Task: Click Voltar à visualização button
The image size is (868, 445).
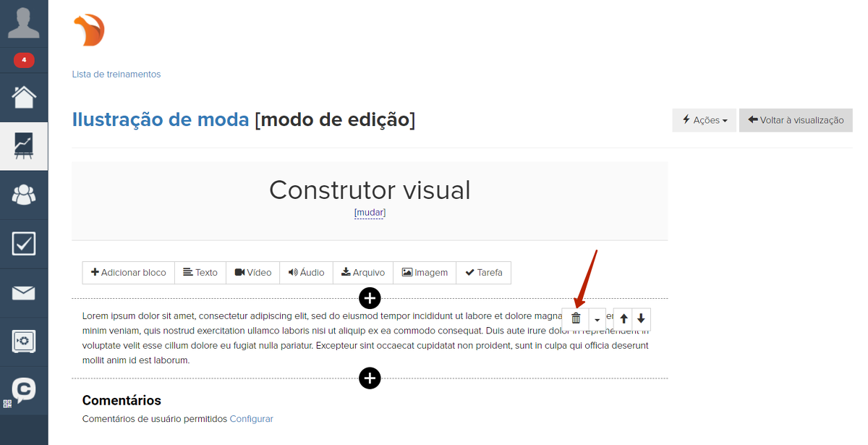Action: point(796,120)
